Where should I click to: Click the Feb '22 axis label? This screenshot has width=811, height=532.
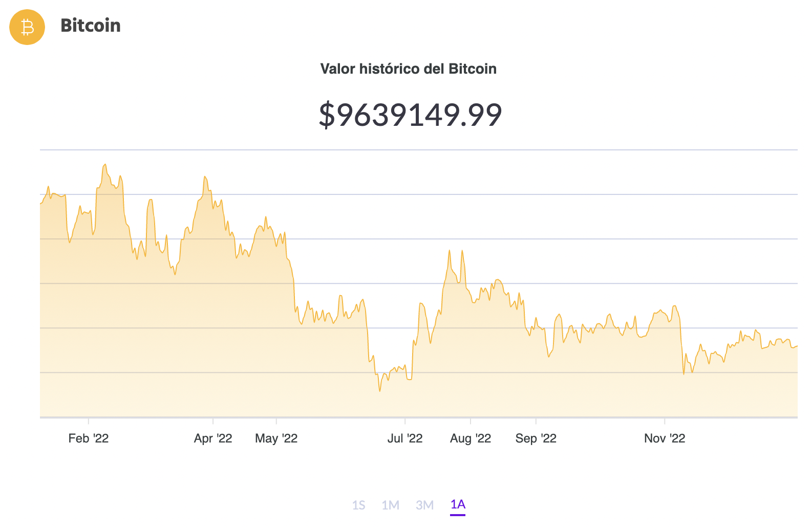(89, 438)
